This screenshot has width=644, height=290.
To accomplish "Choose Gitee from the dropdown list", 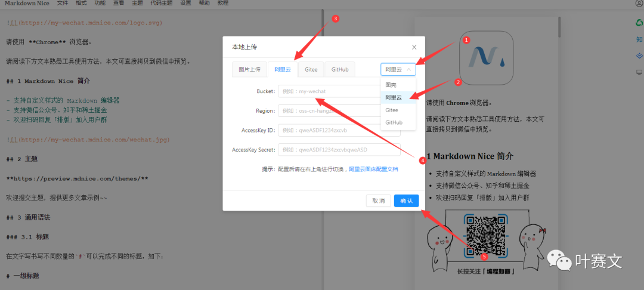I will pyautogui.click(x=398, y=110).
